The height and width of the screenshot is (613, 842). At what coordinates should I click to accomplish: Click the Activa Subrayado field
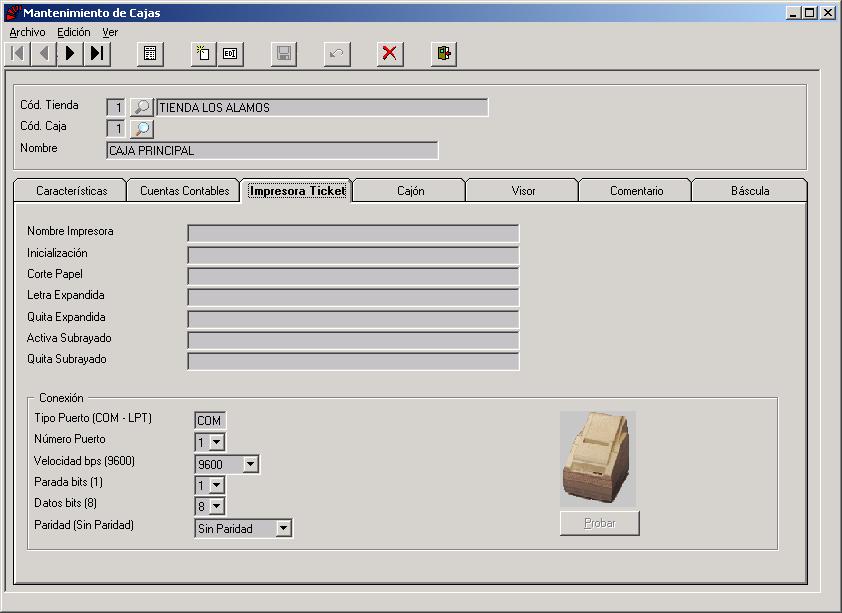coord(353,340)
